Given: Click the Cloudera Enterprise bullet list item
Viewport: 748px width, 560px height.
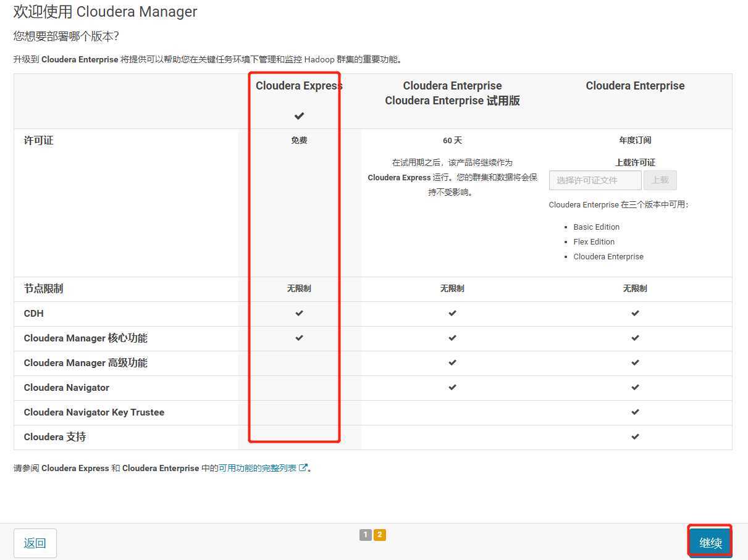Looking at the screenshot, I should 608,256.
